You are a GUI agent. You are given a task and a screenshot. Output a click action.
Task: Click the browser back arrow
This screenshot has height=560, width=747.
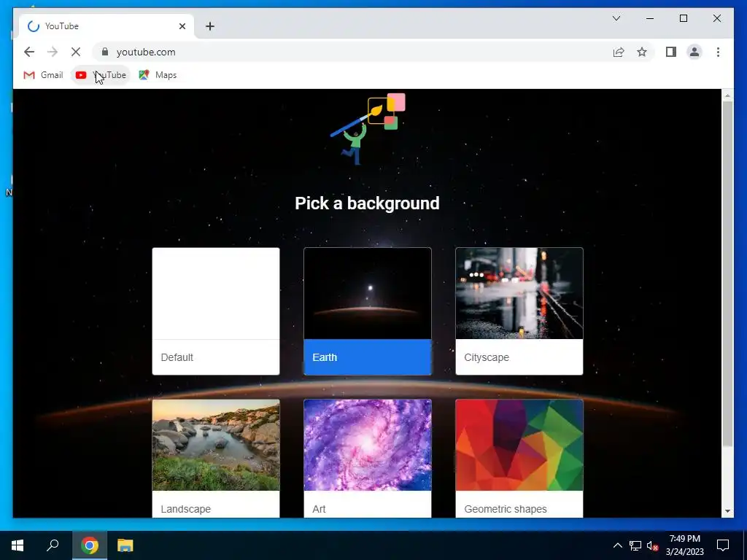[29, 52]
